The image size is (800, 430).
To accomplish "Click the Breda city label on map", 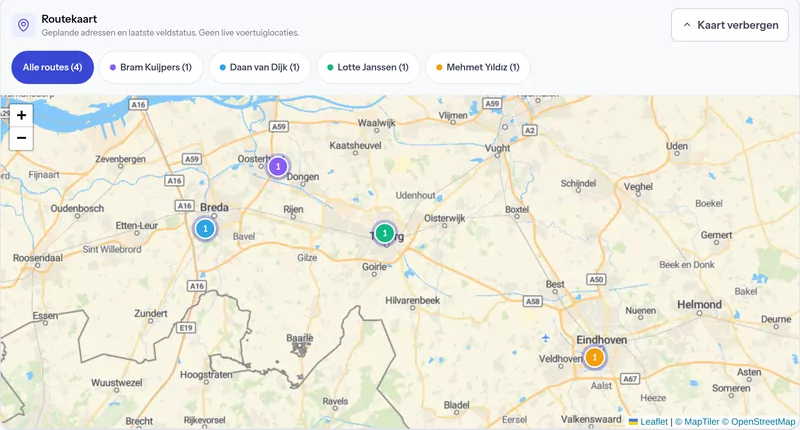I will click(214, 208).
